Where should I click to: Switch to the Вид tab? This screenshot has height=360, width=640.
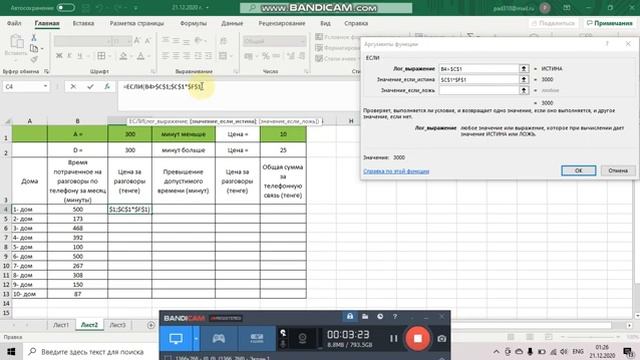click(x=325, y=23)
